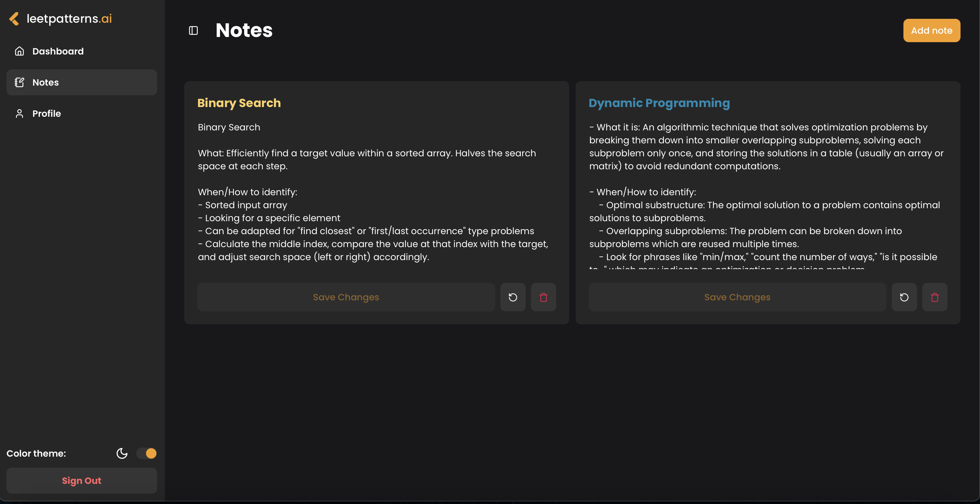Click the moon dark mode icon

122,453
